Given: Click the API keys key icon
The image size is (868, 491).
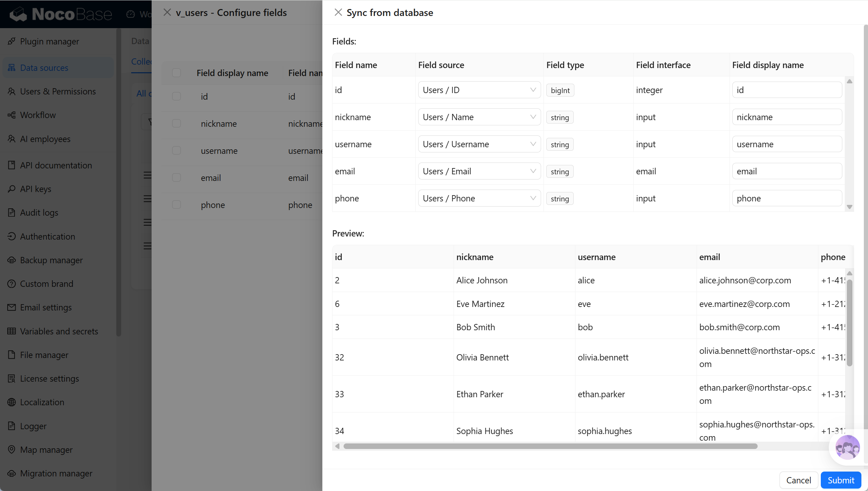Looking at the screenshot, I should [11, 189].
